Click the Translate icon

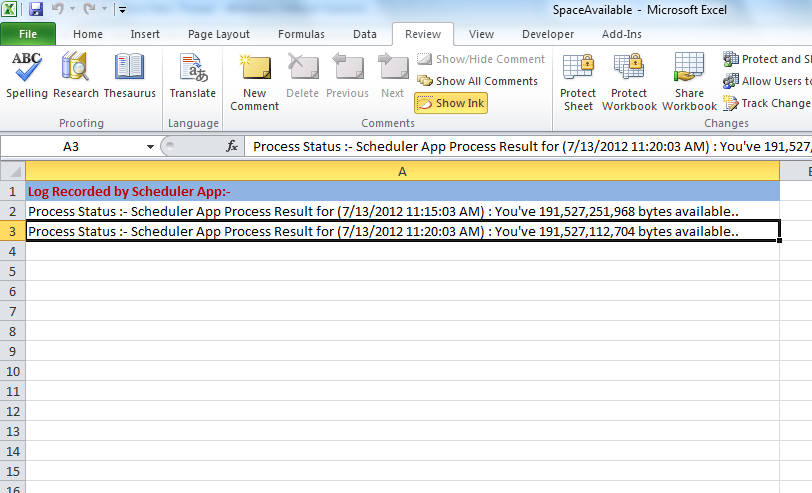tap(192, 75)
